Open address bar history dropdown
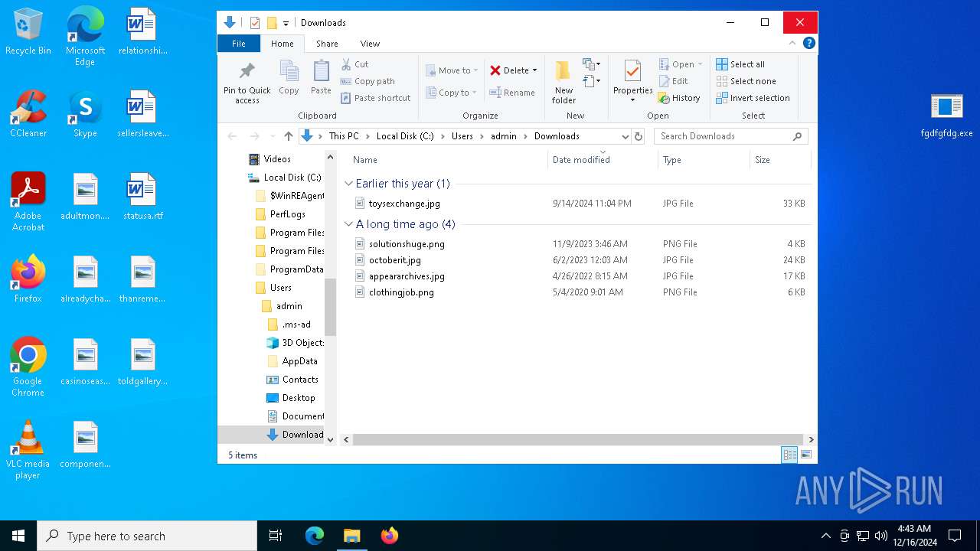The height and width of the screenshot is (551, 980). click(625, 136)
